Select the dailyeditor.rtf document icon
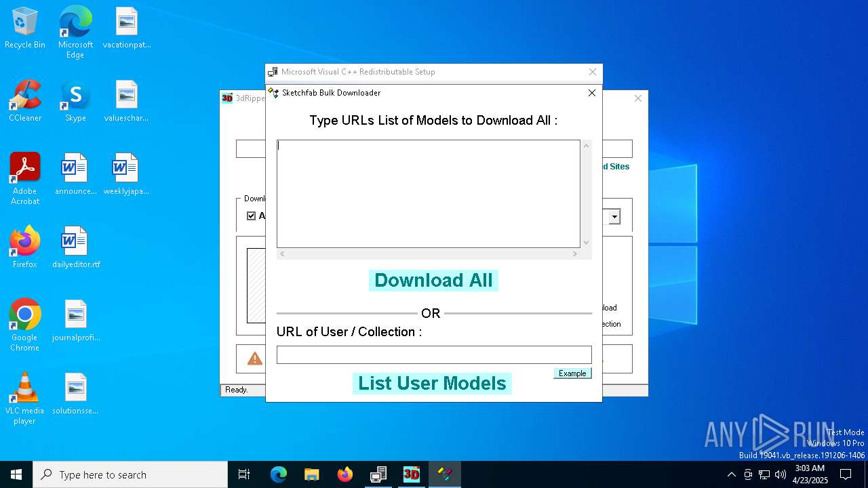Image resolution: width=868 pixels, height=488 pixels. point(75,247)
